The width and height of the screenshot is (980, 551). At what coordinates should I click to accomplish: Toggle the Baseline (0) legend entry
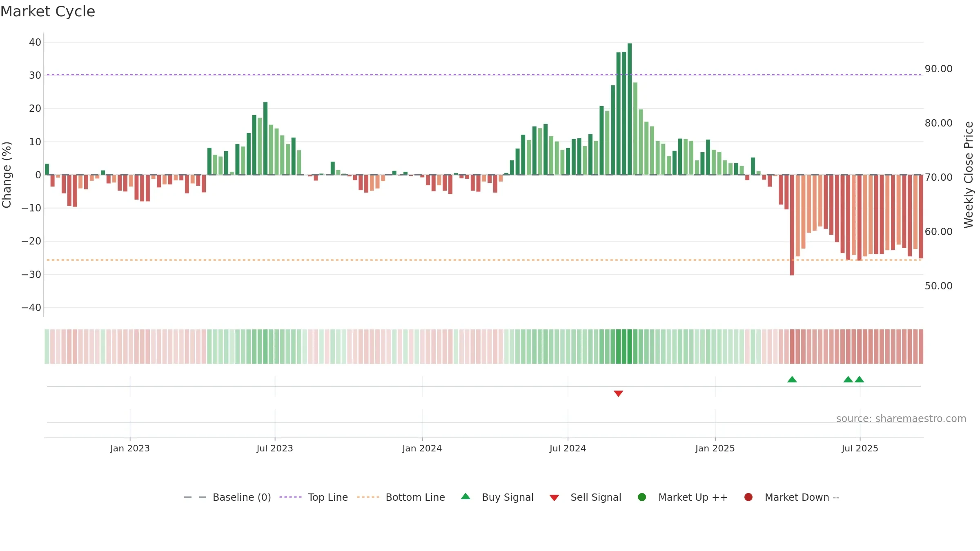click(x=242, y=497)
